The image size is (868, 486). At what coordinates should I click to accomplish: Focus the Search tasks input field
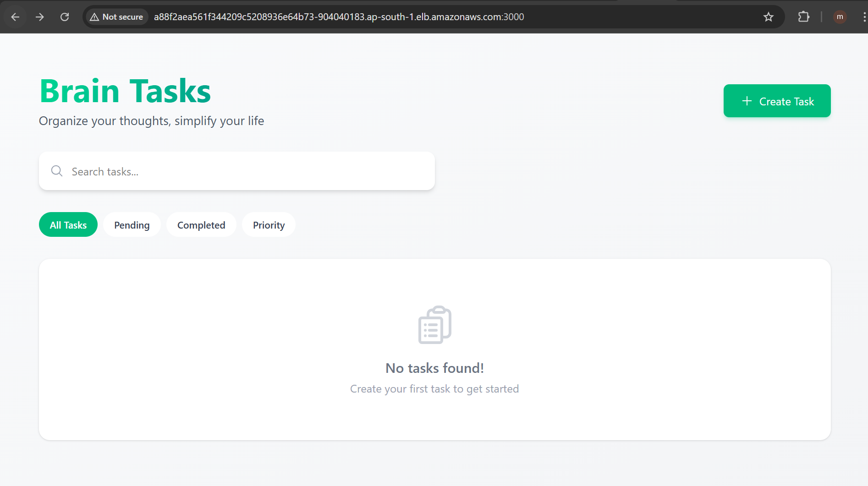click(x=247, y=171)
